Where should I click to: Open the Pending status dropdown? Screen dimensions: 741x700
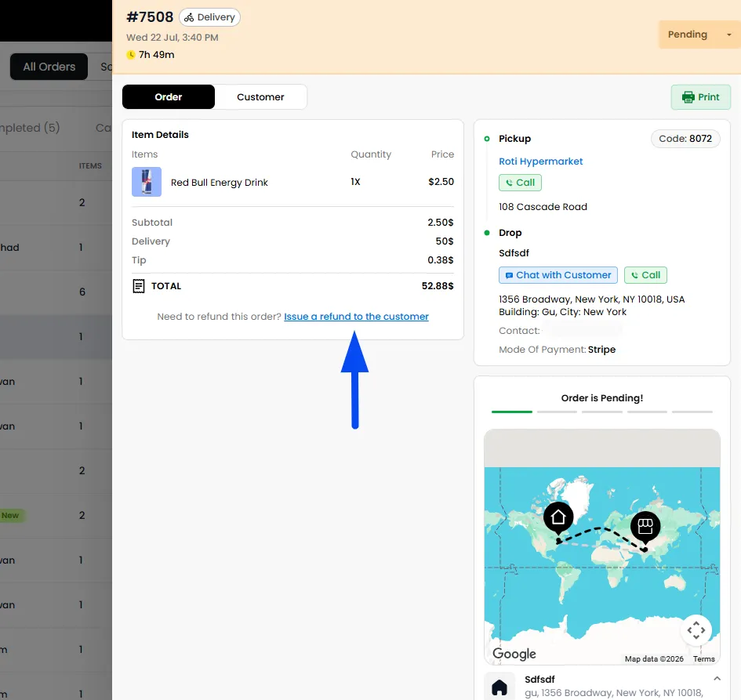pyautogui.click(x=699, y=34)
